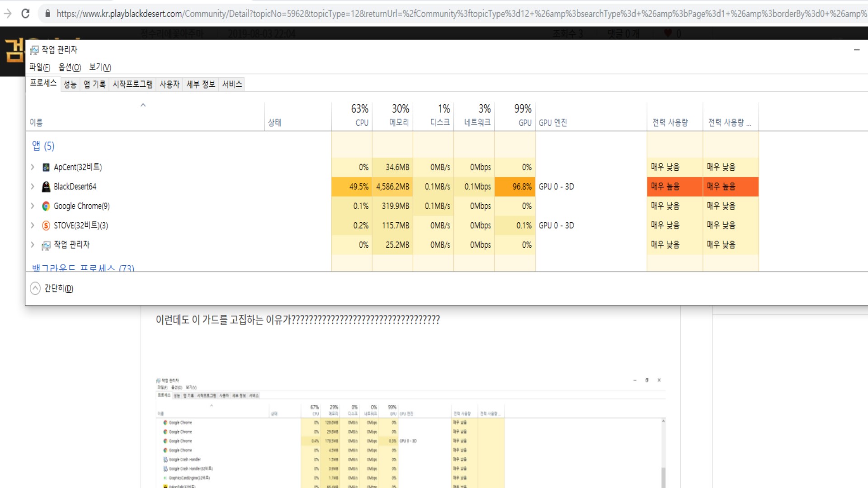
Task: Click BlackDesert64 memory value 4,586.2MB
Action: click(393, 187)
